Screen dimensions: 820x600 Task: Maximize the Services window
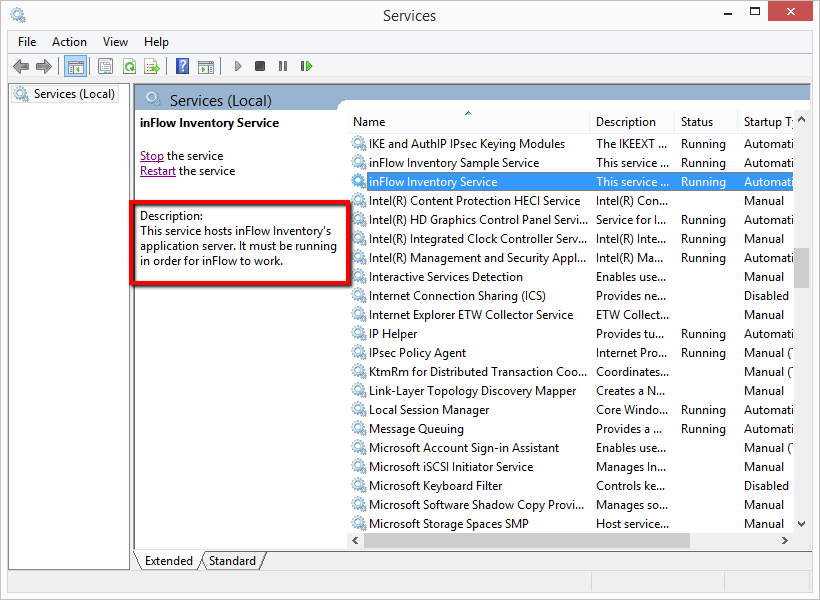[x=755, y=12]
